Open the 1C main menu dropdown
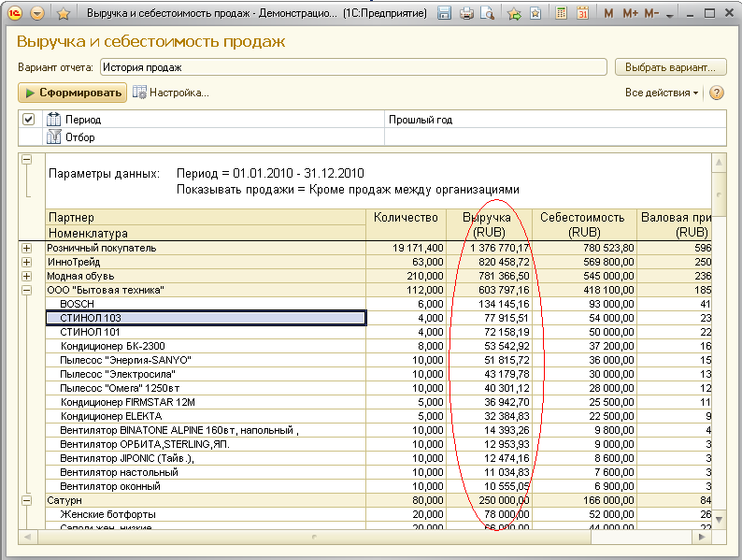 pyautogui.click(x=37, y=14)
